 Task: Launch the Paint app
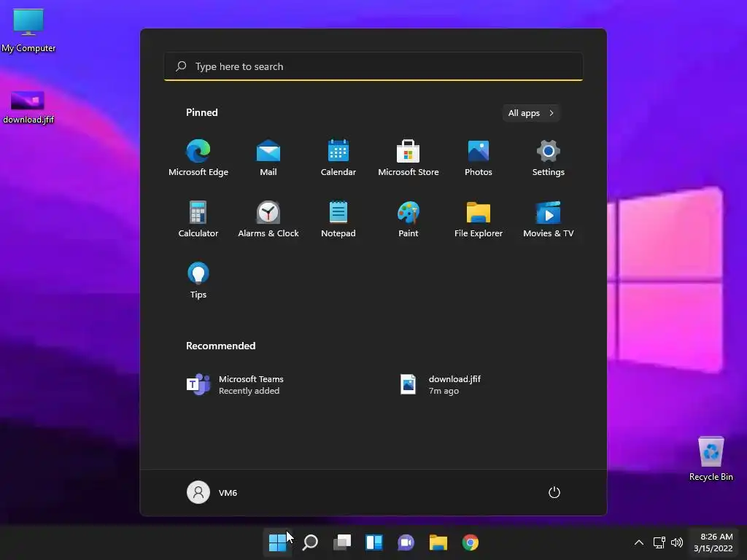click(409, 219)
